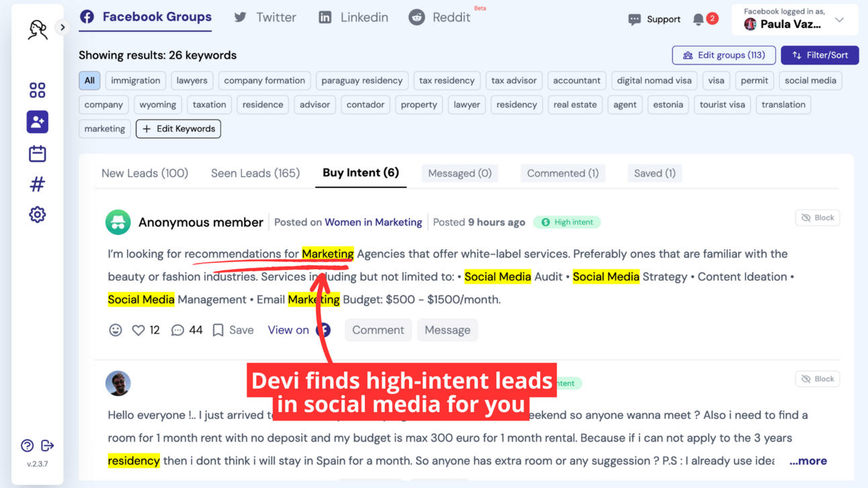This screenshot has width=868, height=488.
Task: Filter by the tourist visa keyword
Action: tap(722, 105)
